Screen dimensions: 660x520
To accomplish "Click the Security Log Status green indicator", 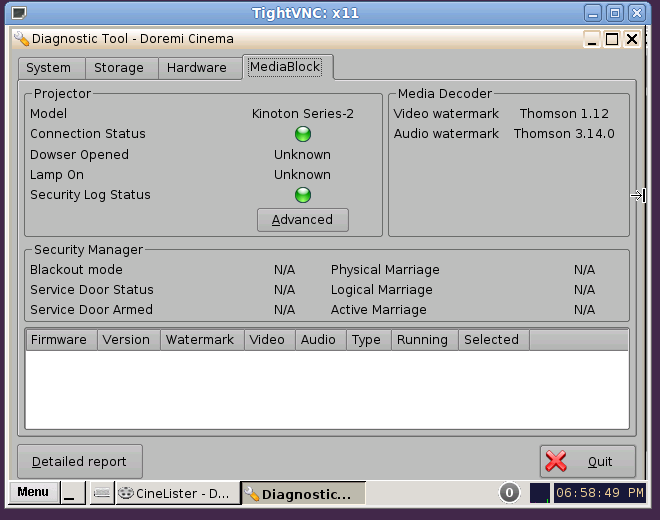I will tap(303, 195).
